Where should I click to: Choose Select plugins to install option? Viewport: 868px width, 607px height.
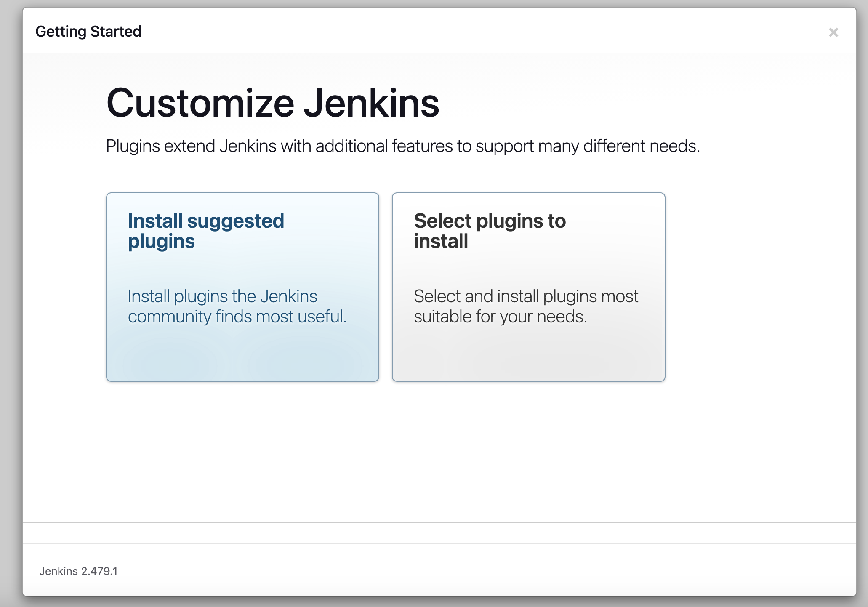pos(528,287)
